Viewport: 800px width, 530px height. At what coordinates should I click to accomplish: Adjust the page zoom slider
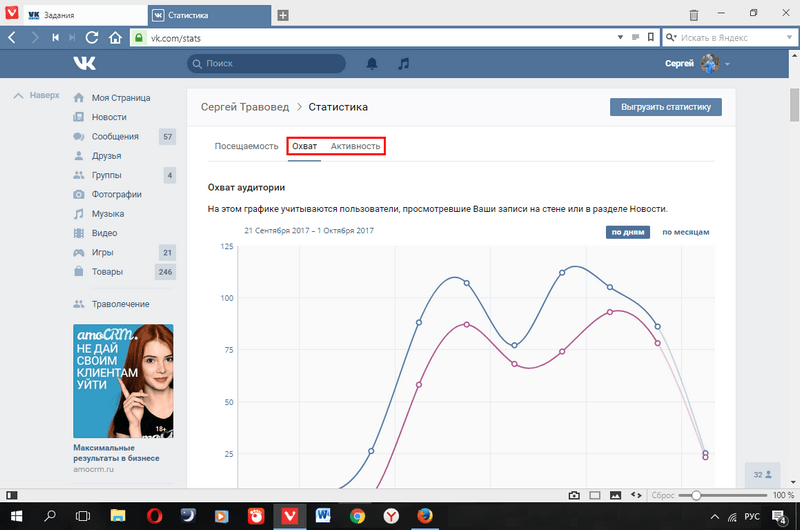(696, 495)
